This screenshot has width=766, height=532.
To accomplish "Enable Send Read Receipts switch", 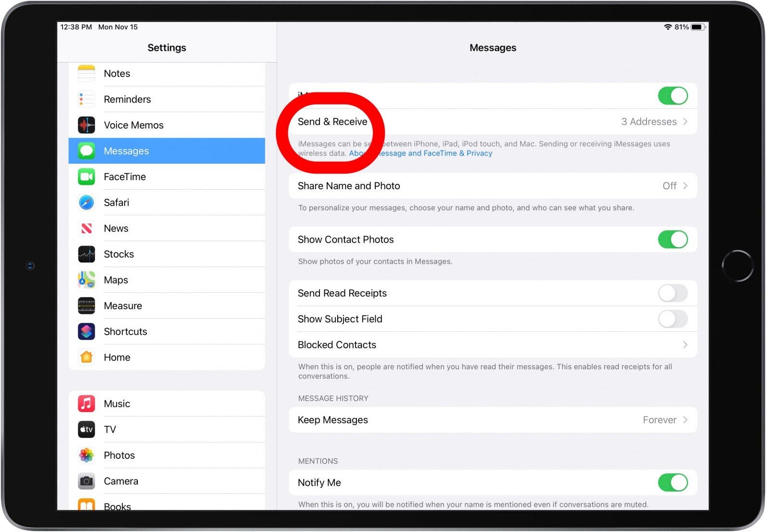I will [673, 293].
